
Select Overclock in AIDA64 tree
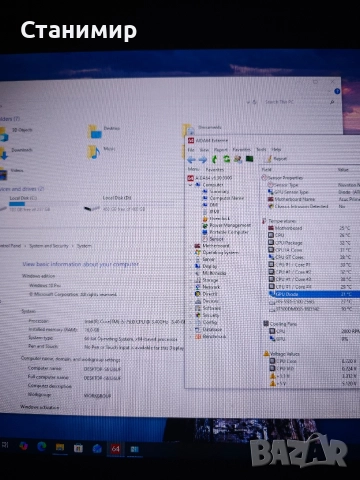216,219
